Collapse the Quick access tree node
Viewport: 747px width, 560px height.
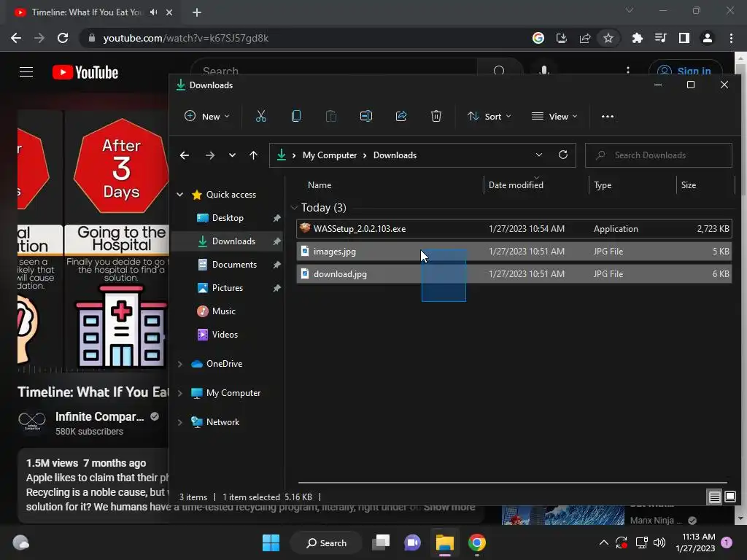(x=180, y=194)
